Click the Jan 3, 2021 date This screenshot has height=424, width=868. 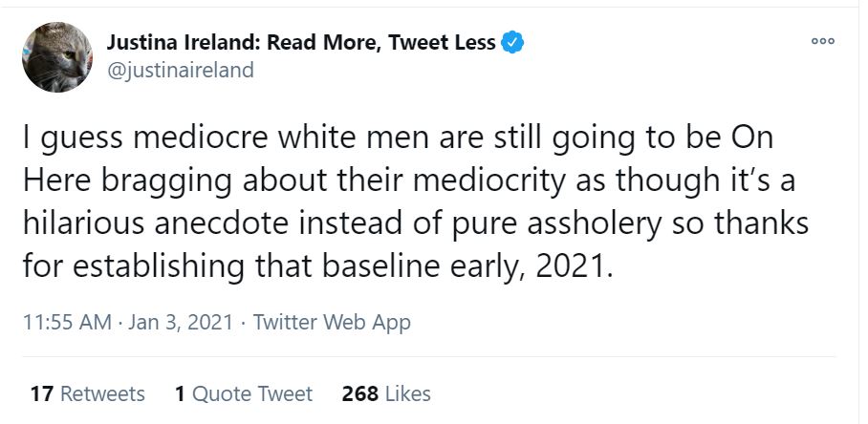tap(182, 322)
